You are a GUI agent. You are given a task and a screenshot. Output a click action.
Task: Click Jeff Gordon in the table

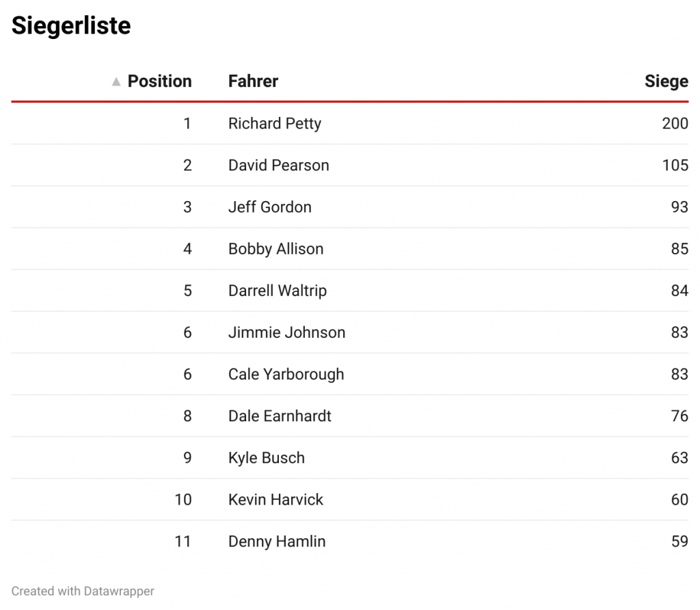click(269, 207)
